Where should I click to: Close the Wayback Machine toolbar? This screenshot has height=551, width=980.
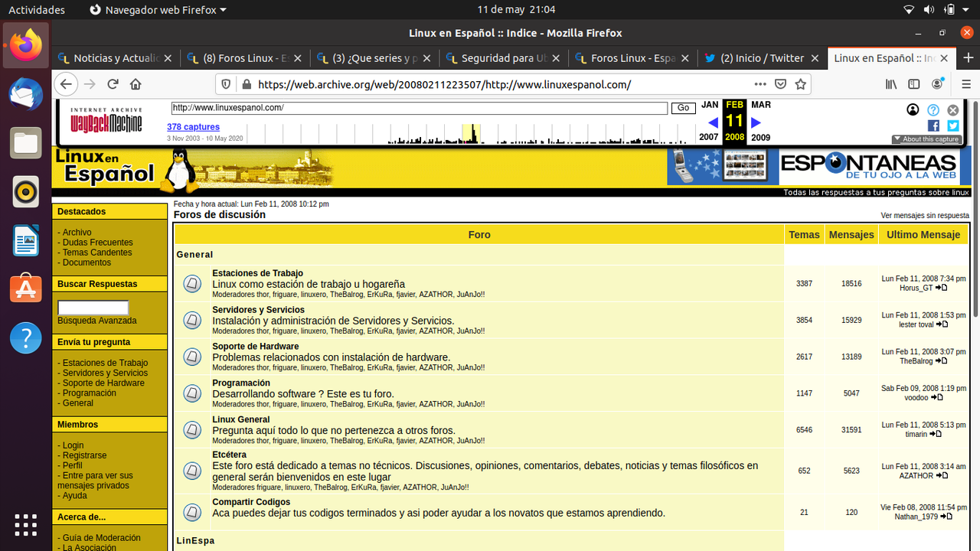(x=953, y=109)
